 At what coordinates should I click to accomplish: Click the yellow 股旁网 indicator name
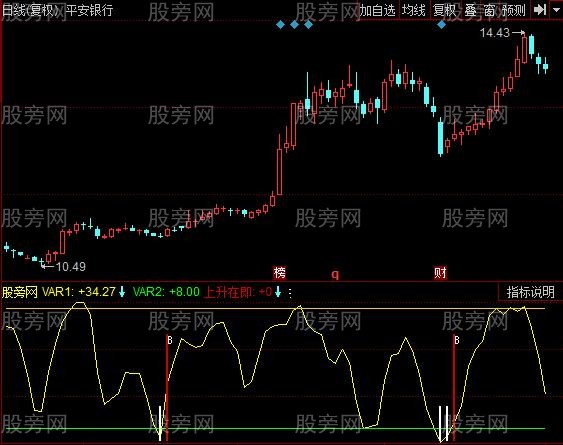[20, 292]
